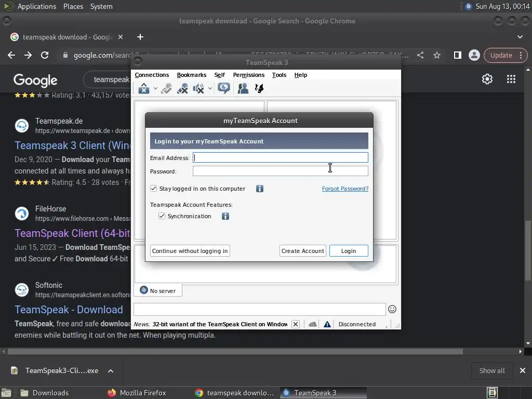Open the Permissions menu
The height and width of the screenshot is (399, 532).
(249, 75)
